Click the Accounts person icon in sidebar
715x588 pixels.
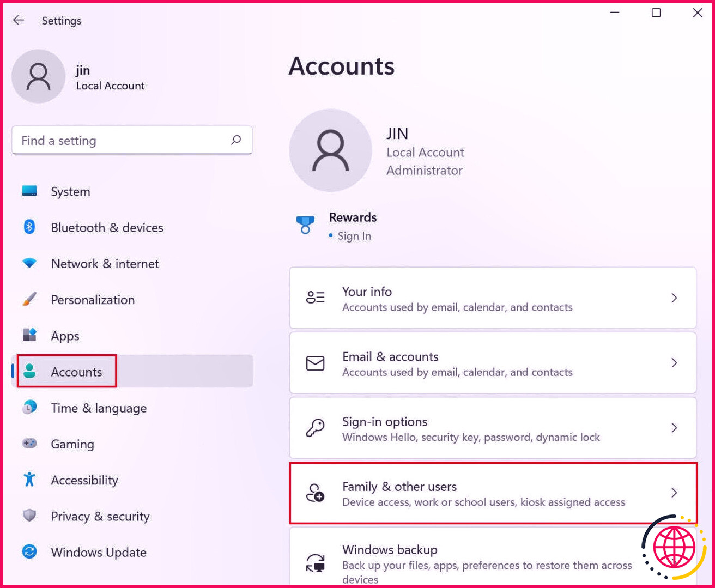(x=29, y=371)
